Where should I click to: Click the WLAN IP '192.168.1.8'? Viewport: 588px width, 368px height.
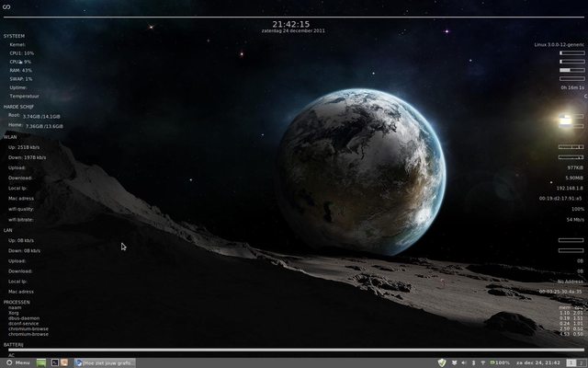pyautogui.click(x=570, y=188)
